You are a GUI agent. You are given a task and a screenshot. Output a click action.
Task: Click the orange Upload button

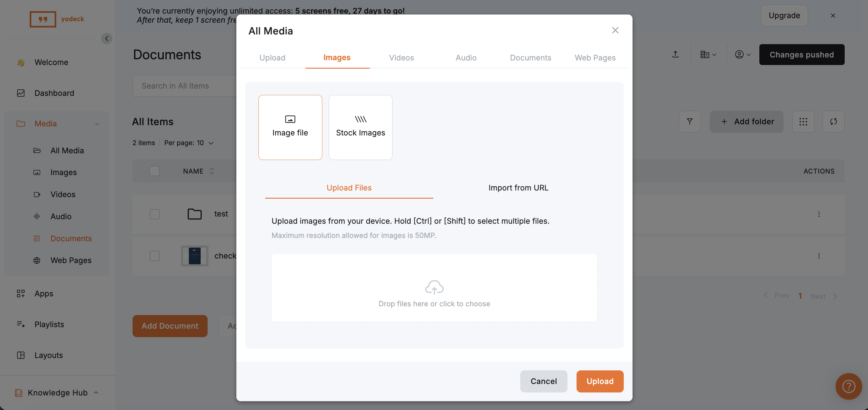click(x=600, y=381)
